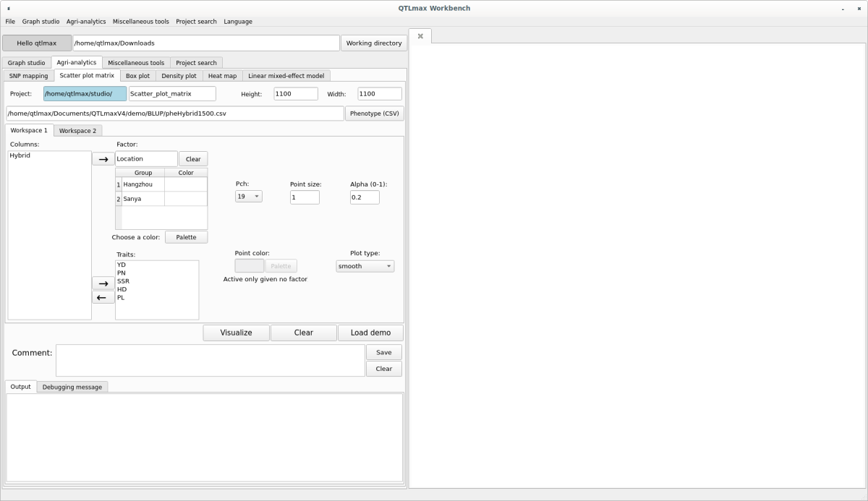Open the Pch dropdown showing 19
The height and width of the screenshot is (501, 868).
pos(248,197)
